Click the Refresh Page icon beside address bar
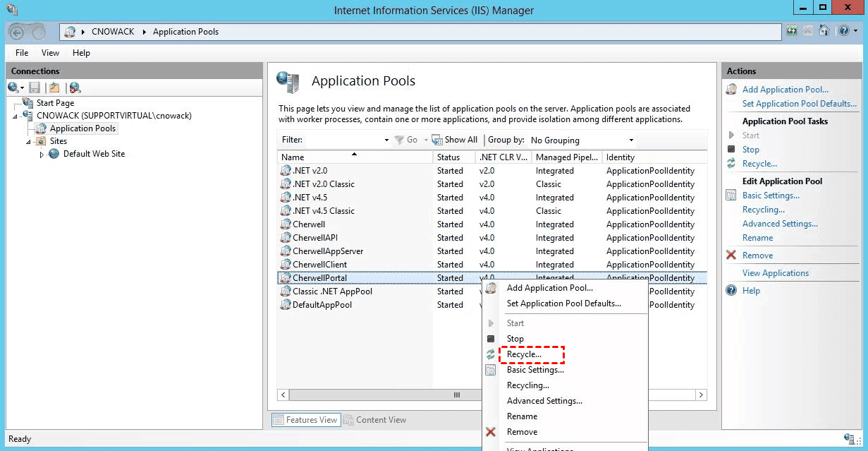 (793, 31)
